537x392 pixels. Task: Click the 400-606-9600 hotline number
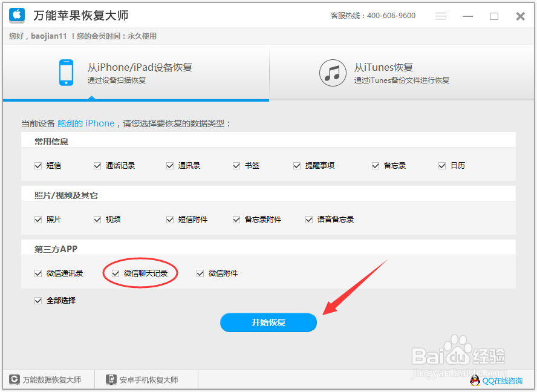pos(389,16)
